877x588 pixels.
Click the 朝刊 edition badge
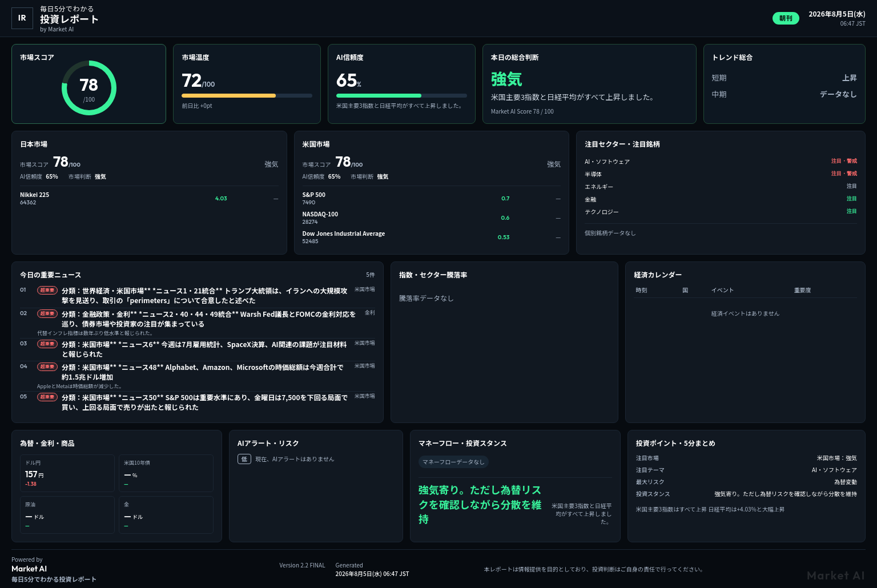[786, 18]
